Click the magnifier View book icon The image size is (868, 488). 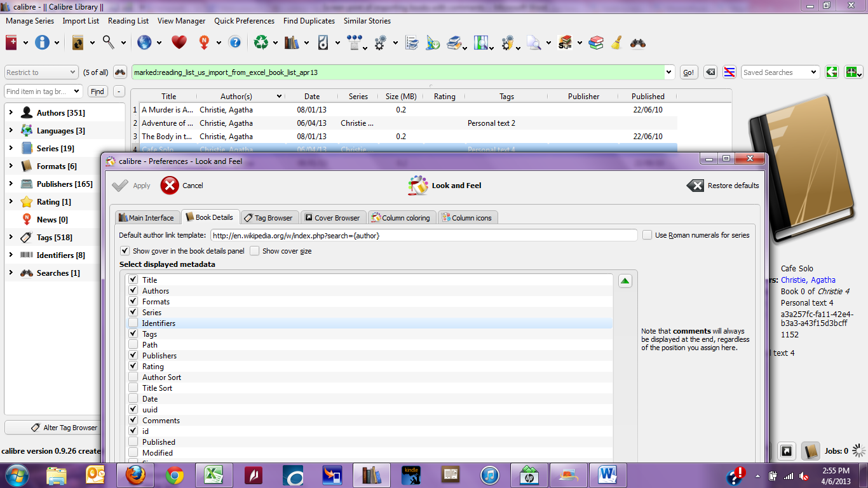pos(109,43)
